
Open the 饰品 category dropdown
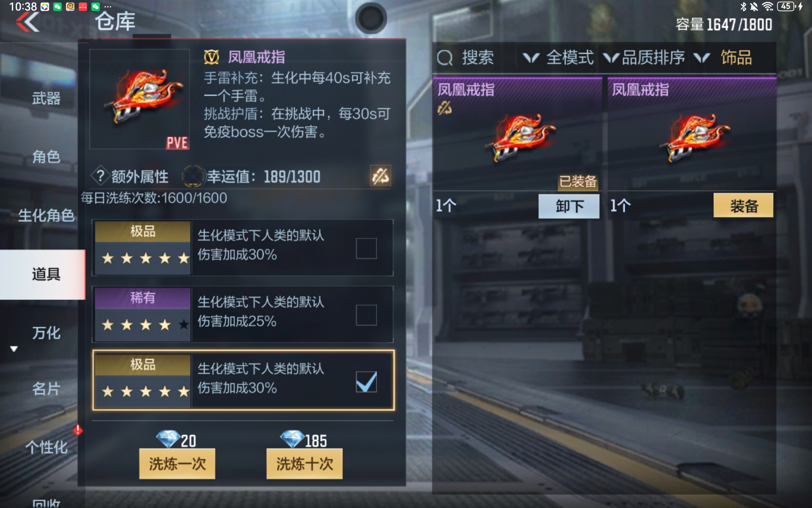(x=724, y=58)
